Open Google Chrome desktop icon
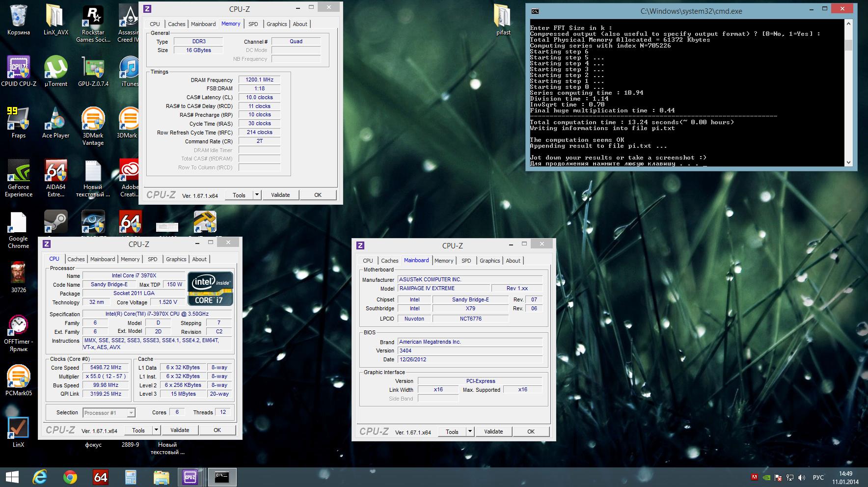This screenshot has height=487, width=868. coord(19,229)
